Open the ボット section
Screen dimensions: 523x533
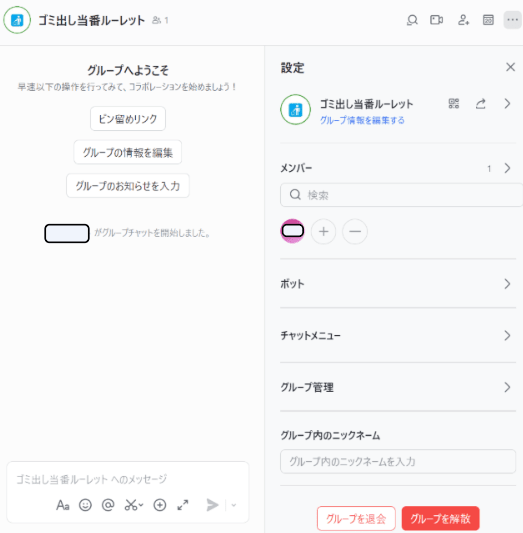coord(398,284)
